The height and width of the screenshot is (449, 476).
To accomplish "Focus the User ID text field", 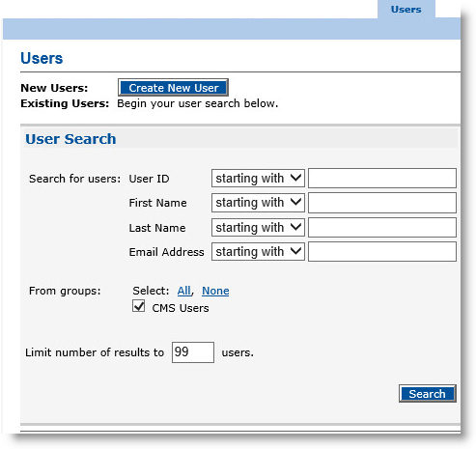I will [x=382, y=178].
